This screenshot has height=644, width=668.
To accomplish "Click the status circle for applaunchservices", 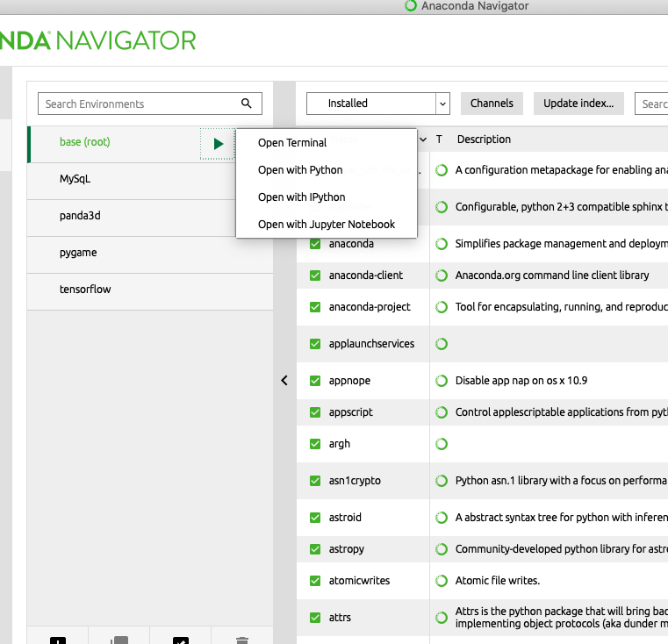I will 442,344.
